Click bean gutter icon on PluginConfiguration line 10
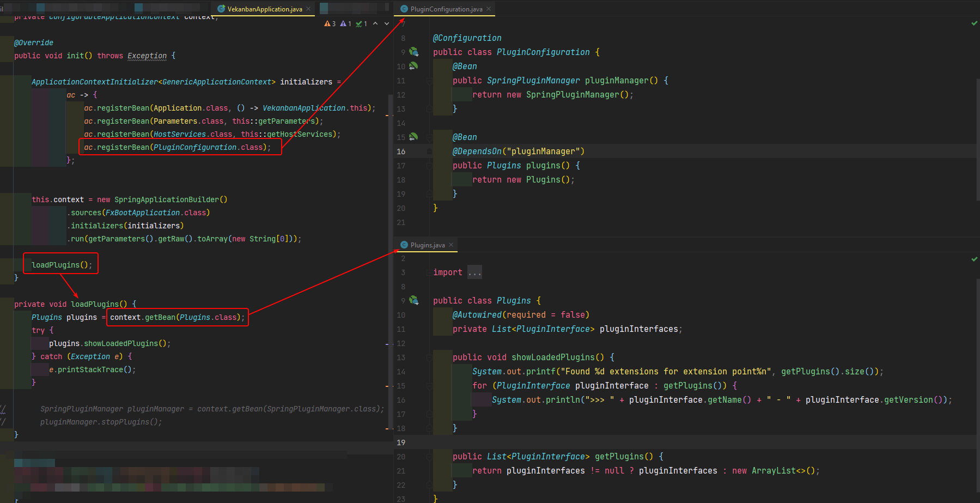Viewport: 980px width, 503px height. point(414,66)
